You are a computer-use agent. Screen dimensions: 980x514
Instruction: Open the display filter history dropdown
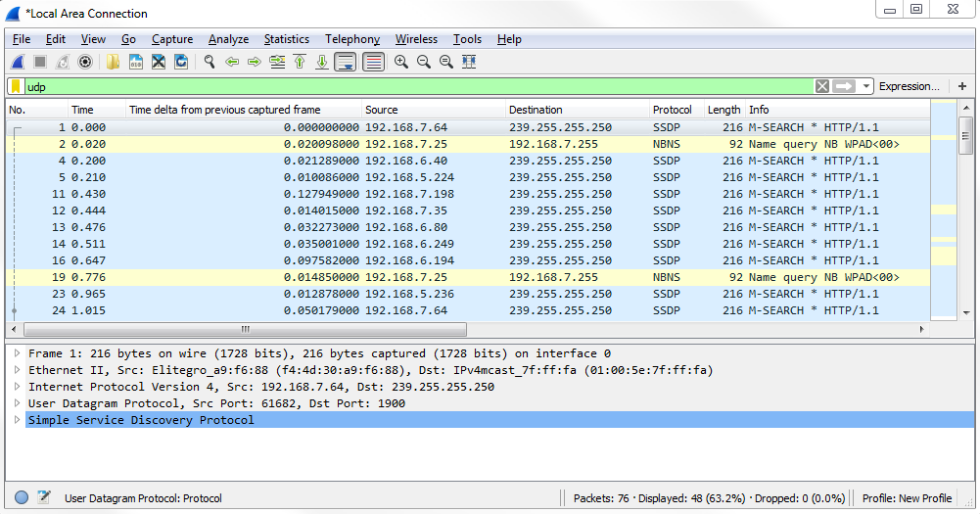click(866, 86)
